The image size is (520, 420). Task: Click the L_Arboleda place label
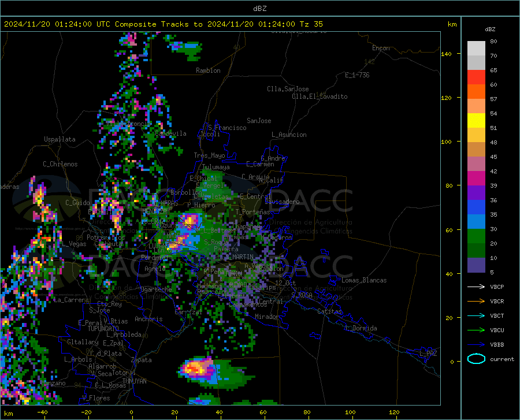(124, 334)
